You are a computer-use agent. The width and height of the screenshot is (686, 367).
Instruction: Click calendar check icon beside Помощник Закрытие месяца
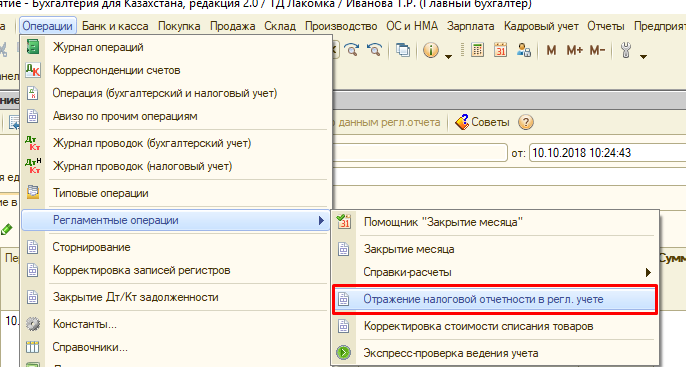tap(344, 221)
